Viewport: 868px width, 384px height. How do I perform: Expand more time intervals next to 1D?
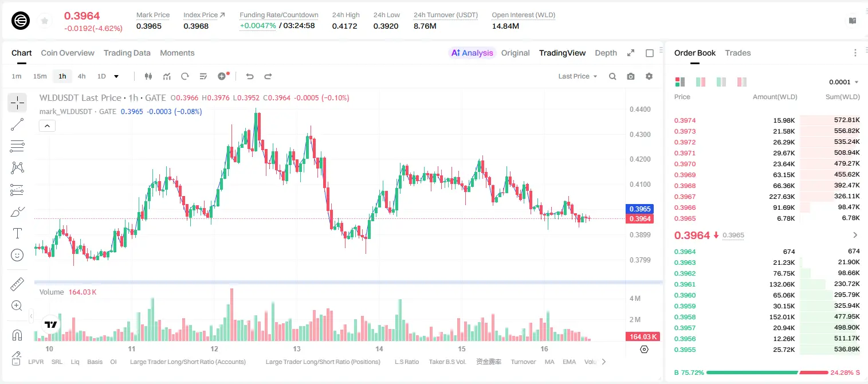pyautogui.click(x=116, y=76)
